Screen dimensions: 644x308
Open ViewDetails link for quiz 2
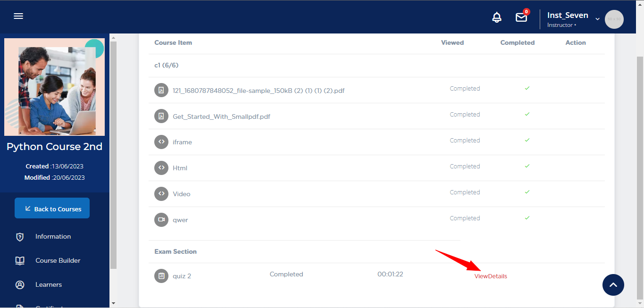pyautogui.click(x=491, y=276)
